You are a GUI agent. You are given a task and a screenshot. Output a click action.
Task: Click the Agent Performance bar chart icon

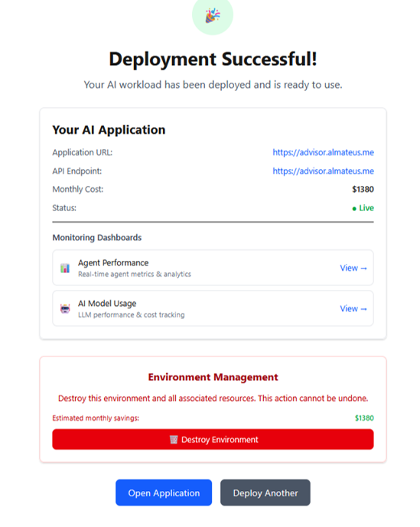(x=65, y=268)
